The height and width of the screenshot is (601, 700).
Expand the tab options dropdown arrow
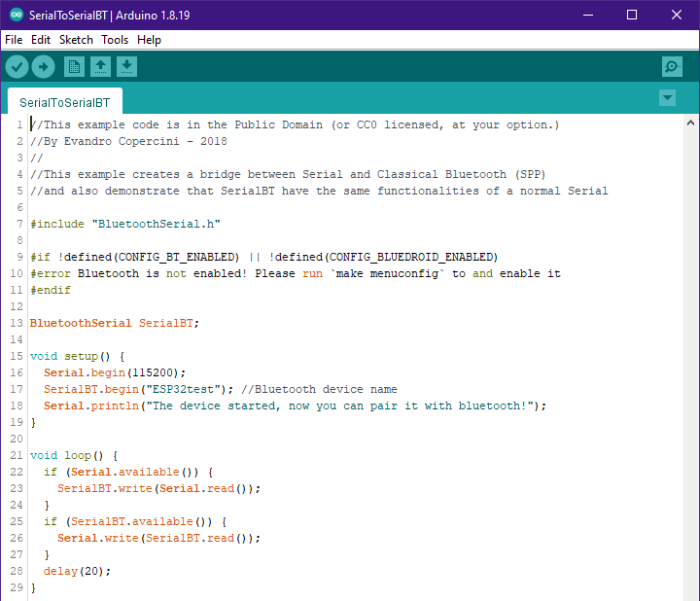[667, 98]
